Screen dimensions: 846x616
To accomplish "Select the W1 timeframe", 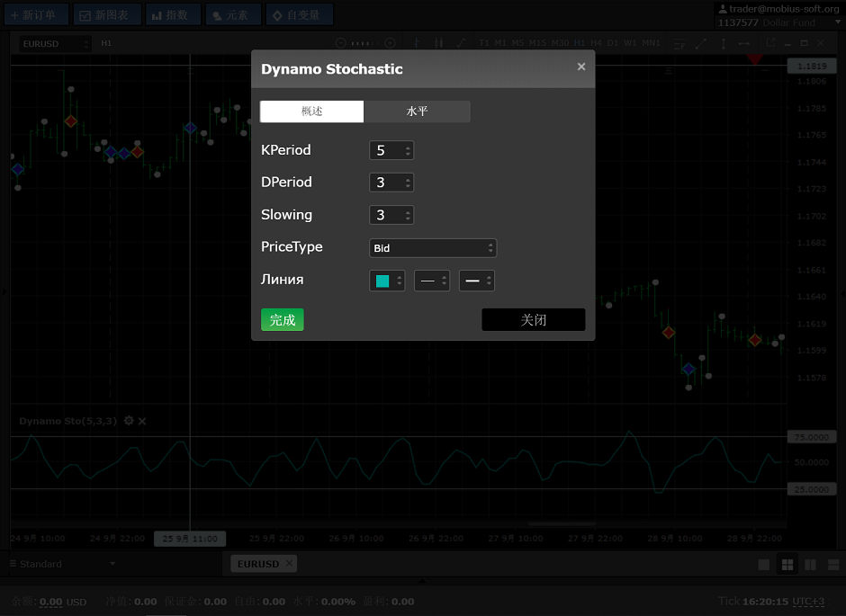I will click(x=630, y=43).
